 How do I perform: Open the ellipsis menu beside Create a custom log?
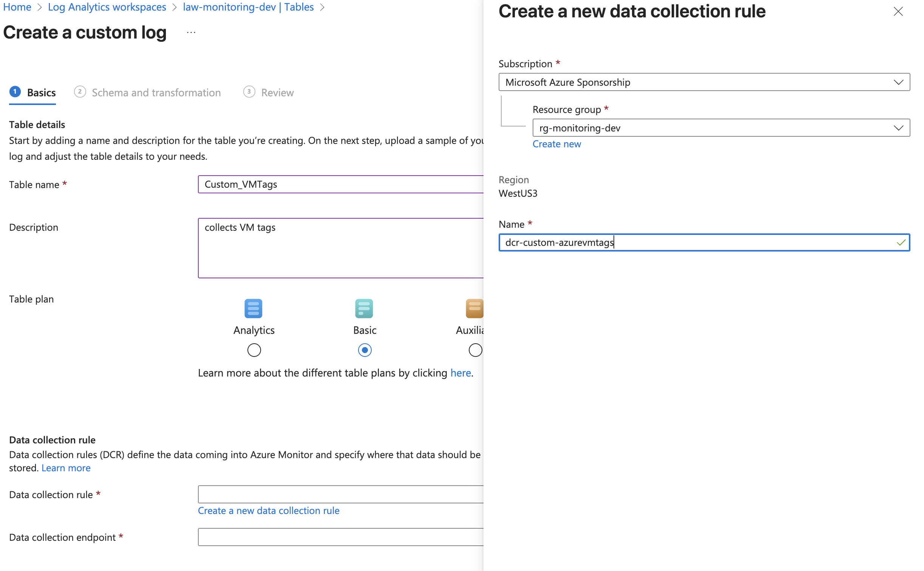click(x=191, y=32)
